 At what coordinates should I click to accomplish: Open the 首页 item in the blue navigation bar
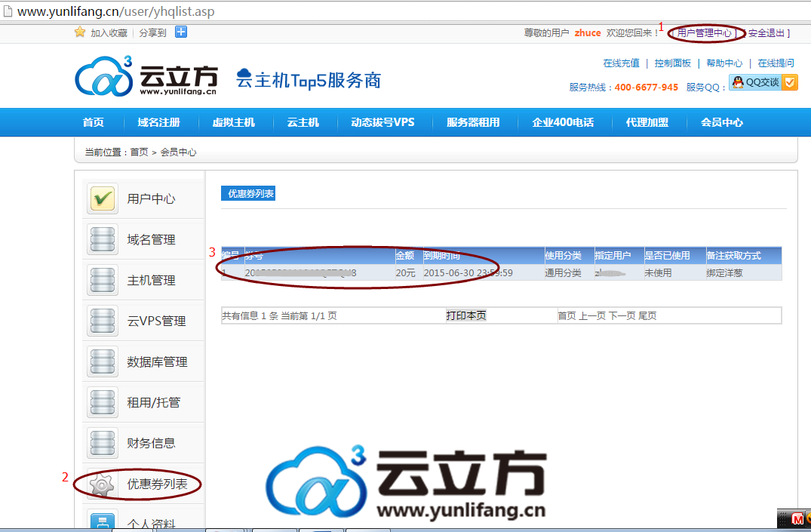coord(93,123)
